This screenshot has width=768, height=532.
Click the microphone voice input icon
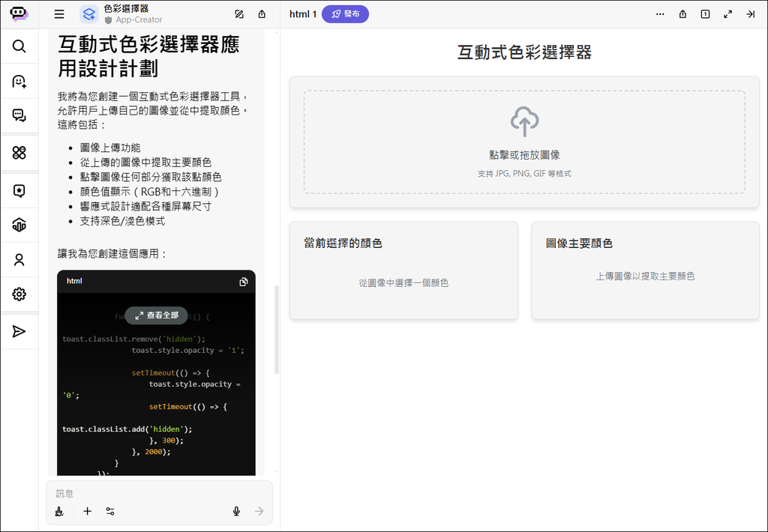(x=236, y=512)
